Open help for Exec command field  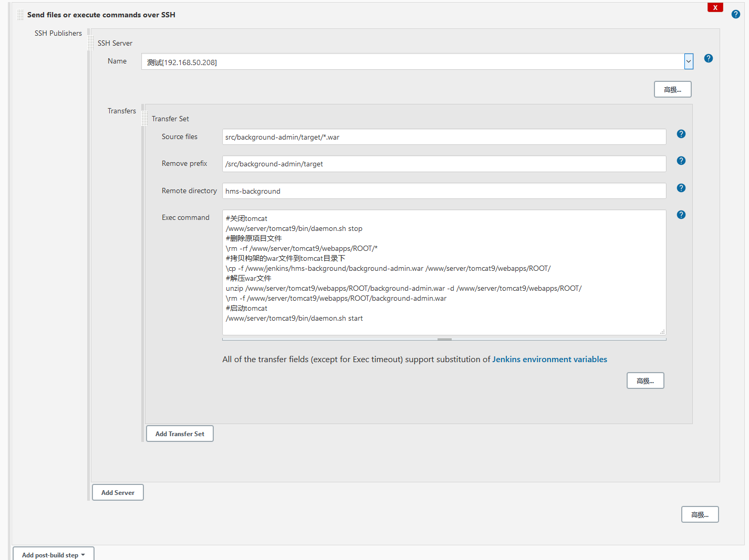[x=681, y=215]
